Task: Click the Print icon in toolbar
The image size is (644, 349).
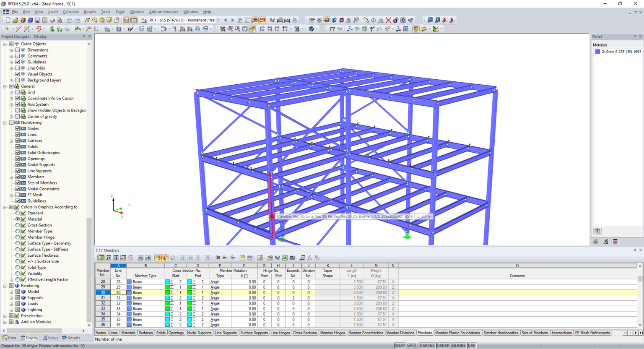Action: (52, 20)
